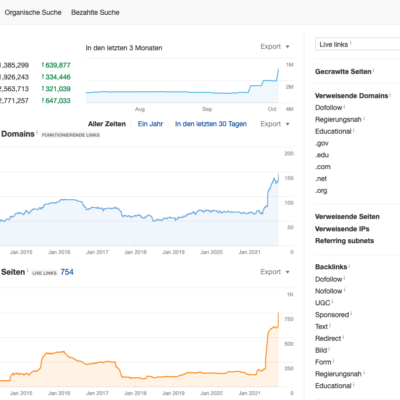This screenshot has width=400, height=400.
Task: Open Verweisende IPs in sidebar
Action: click(x=342, y=229)
